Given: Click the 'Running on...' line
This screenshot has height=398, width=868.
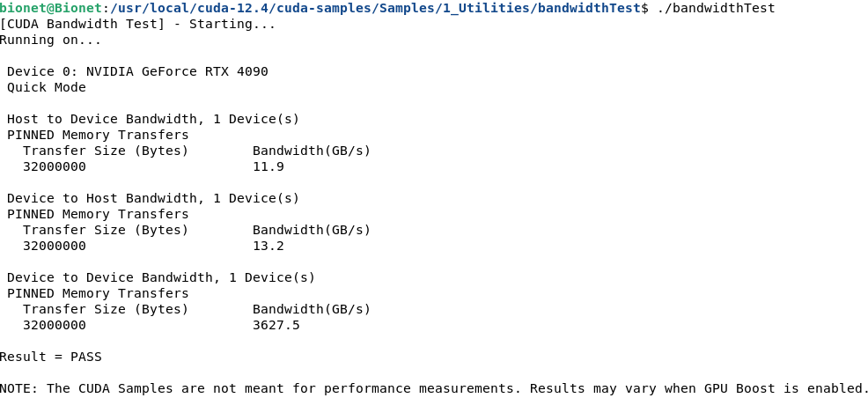Looking at the screenshot, I should tap(50, 41).
